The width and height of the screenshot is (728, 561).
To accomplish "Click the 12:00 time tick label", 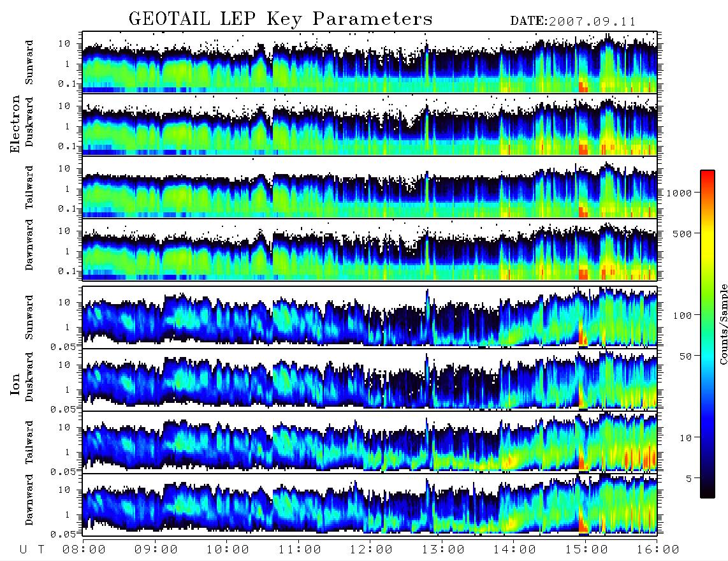I will (372, 550).
